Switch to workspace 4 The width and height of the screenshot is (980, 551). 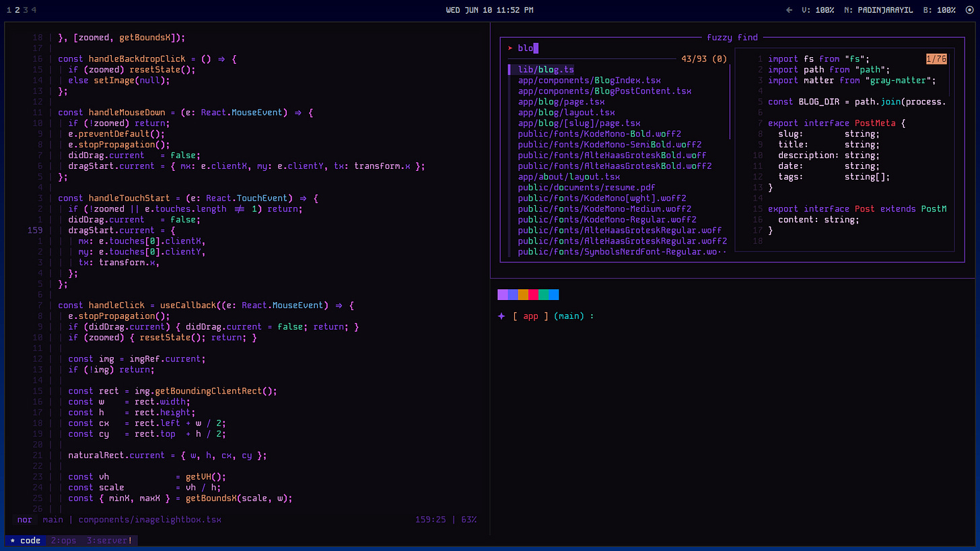click(x=34, y=10)
